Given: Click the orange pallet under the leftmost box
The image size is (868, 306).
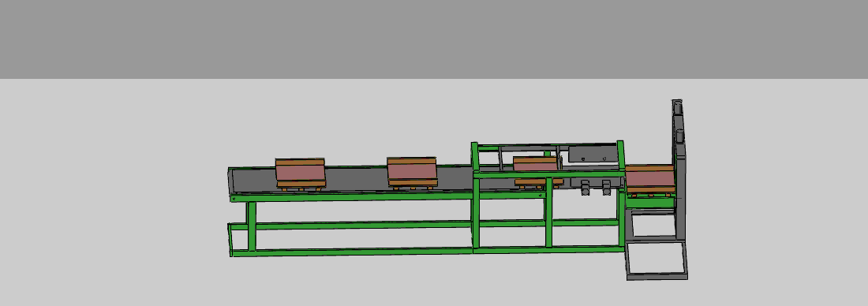Looking at the screenshot, I should pos(301,185).
